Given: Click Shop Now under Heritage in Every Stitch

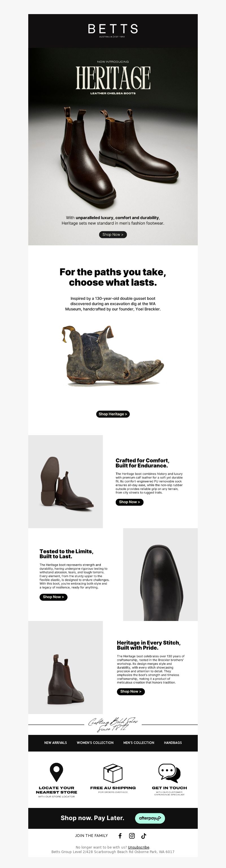Looking at the screenshot, I should click(131, 691).
